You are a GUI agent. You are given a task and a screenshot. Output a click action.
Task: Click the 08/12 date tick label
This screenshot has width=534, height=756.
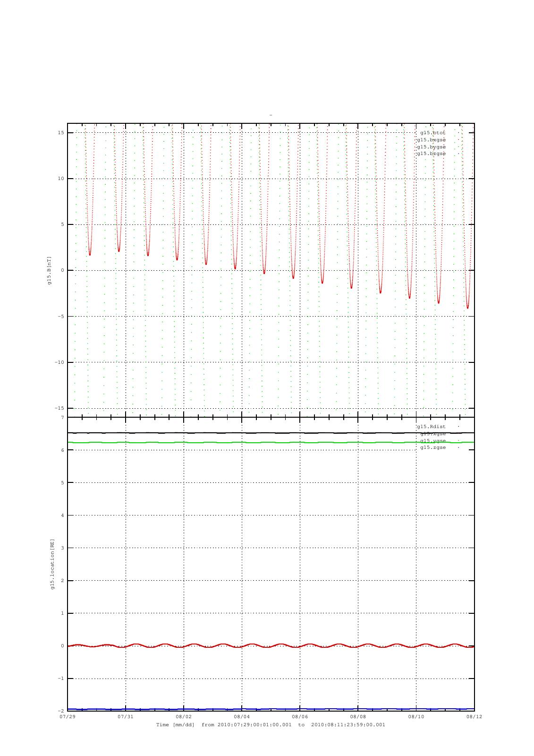pyautogui.click(x=474, y=717)
